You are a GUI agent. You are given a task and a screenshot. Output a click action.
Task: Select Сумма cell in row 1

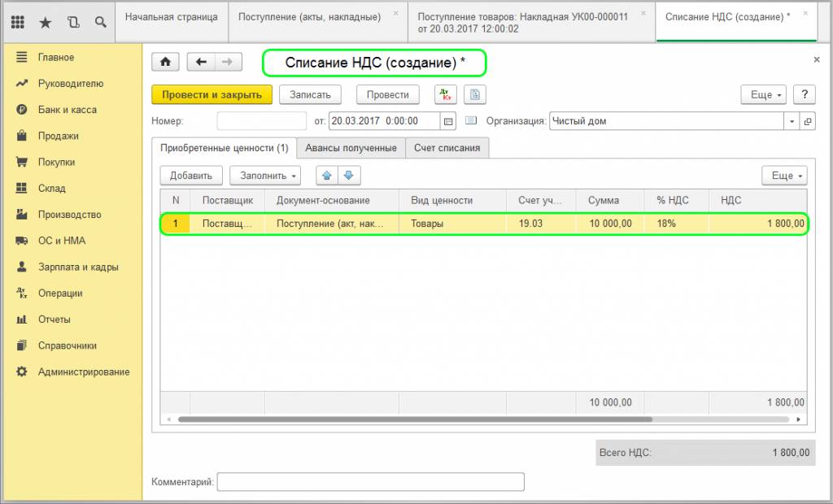click(610, 224)
